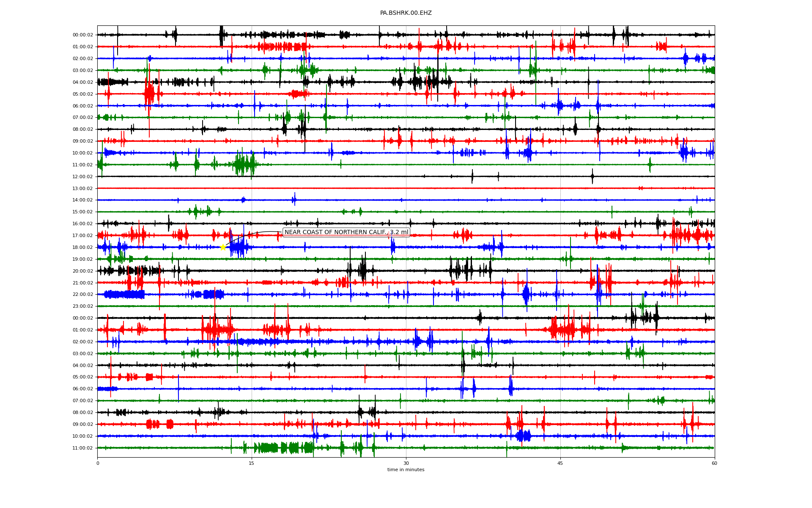Screen dimensions: 812x508
Task: Click the 'NEAR COAST OF NORTHERN CALIF.' annotation box
Action: (x=346, y=232)
